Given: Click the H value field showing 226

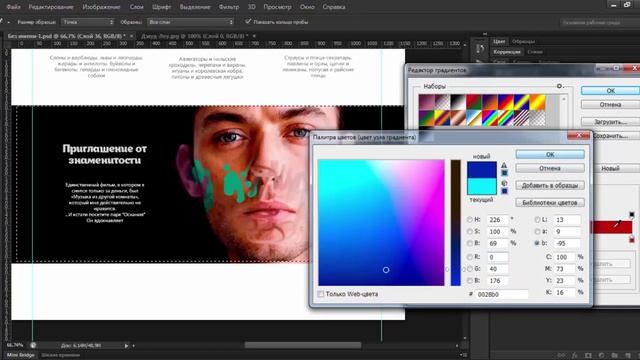Looking at the screenshot, I should 498,220.
